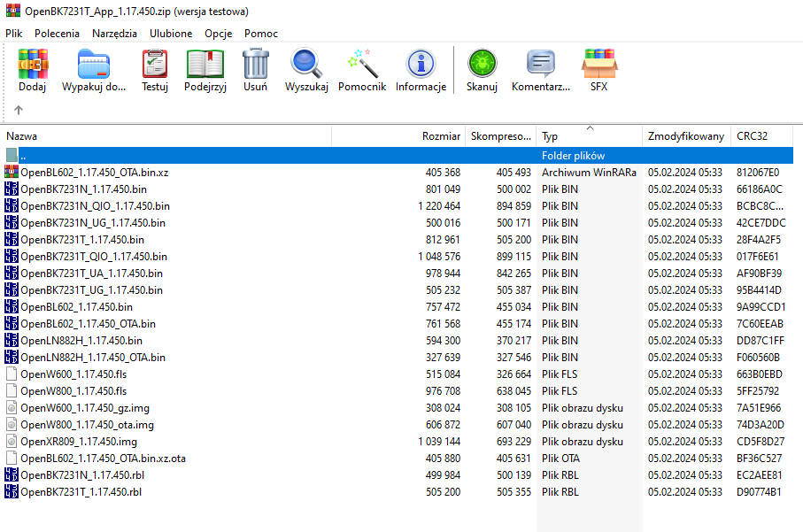Click size value 1 220 464
Viewport: 803px width, 532px height.
(439, 206)
